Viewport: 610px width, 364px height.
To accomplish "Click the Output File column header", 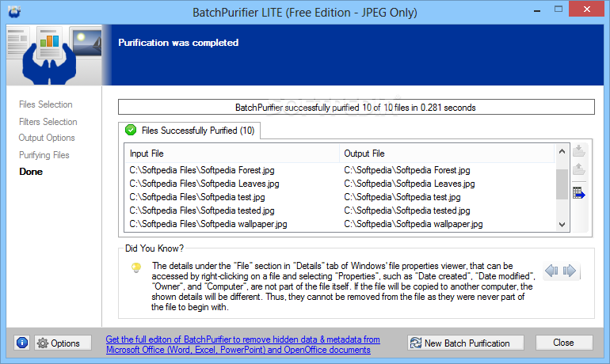I will 447,154.
